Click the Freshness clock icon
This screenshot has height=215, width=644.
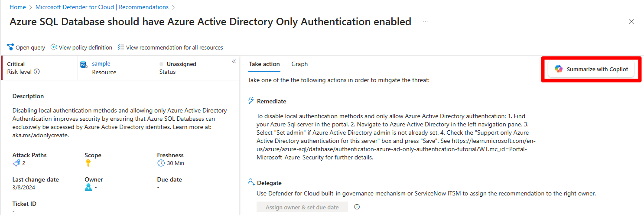(161, 163)
